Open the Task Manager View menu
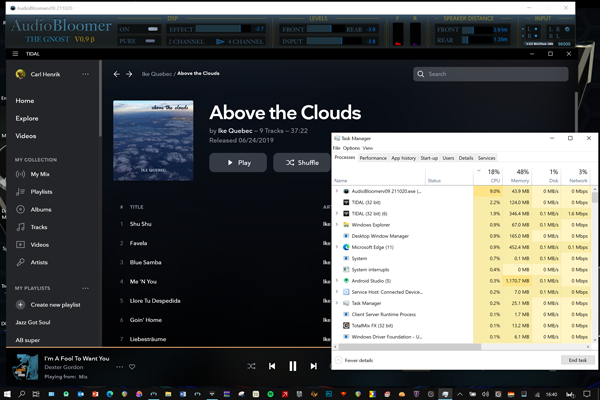This screenshot has height=400, width=600. tap(368, 148)
